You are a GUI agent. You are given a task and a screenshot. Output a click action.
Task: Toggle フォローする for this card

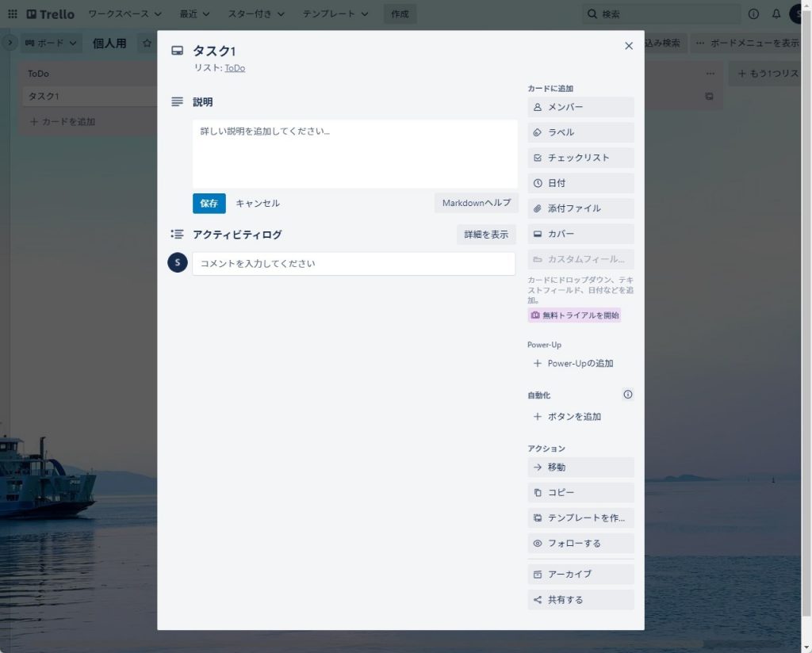tap(580, 544)
